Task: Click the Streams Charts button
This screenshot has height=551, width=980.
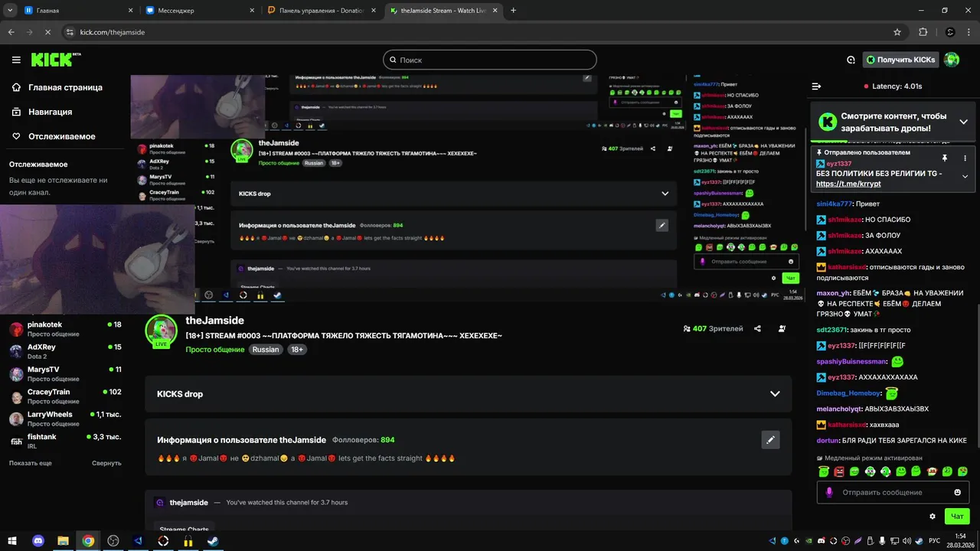Action: (185, 529)
